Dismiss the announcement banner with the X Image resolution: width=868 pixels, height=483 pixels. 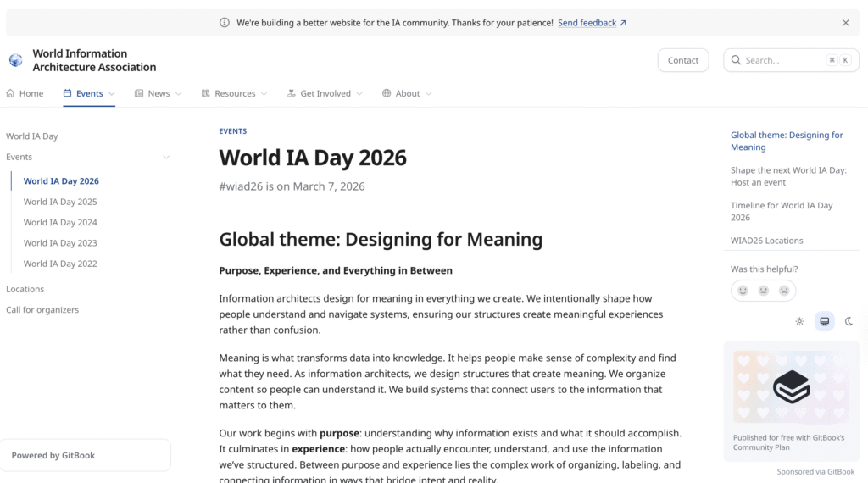coord(845,23)
